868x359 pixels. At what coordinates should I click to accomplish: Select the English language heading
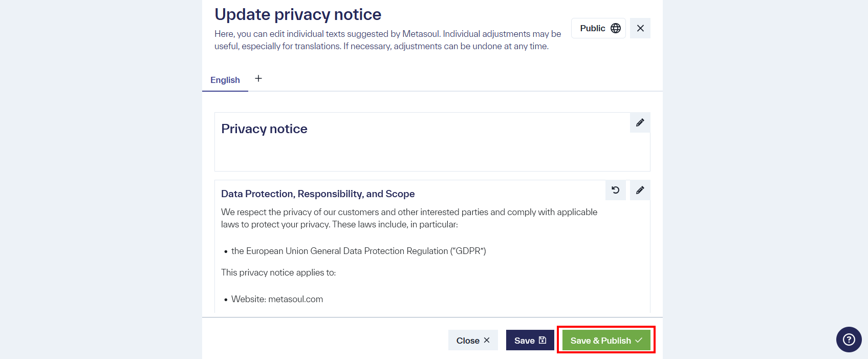click(x=225, y=80)
